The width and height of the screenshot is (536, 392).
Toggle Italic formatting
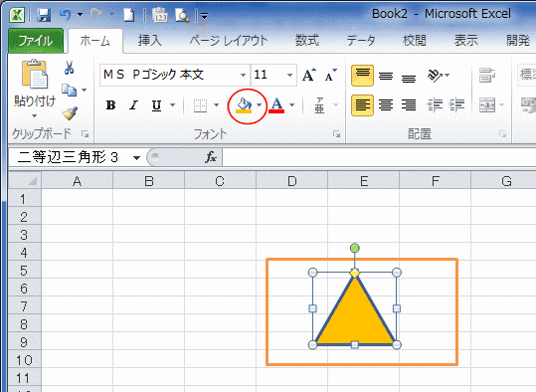(x=133, y=105)
